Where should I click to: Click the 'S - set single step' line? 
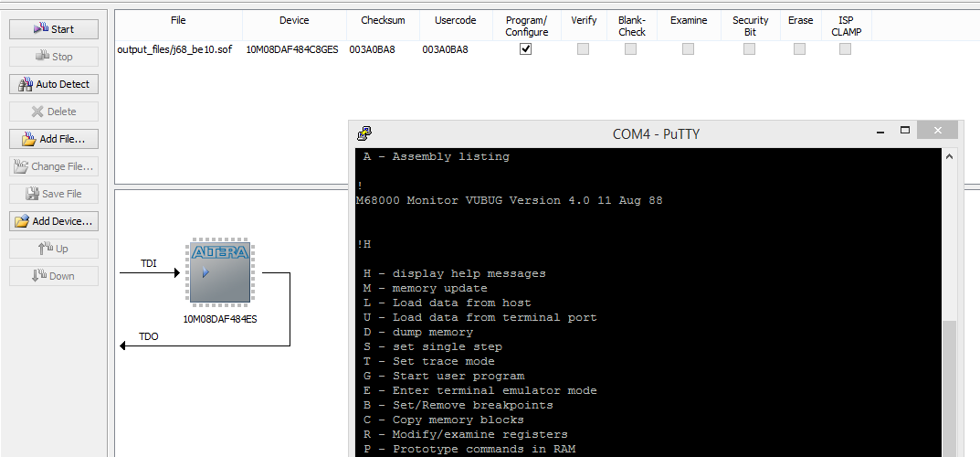click(433, 346)
